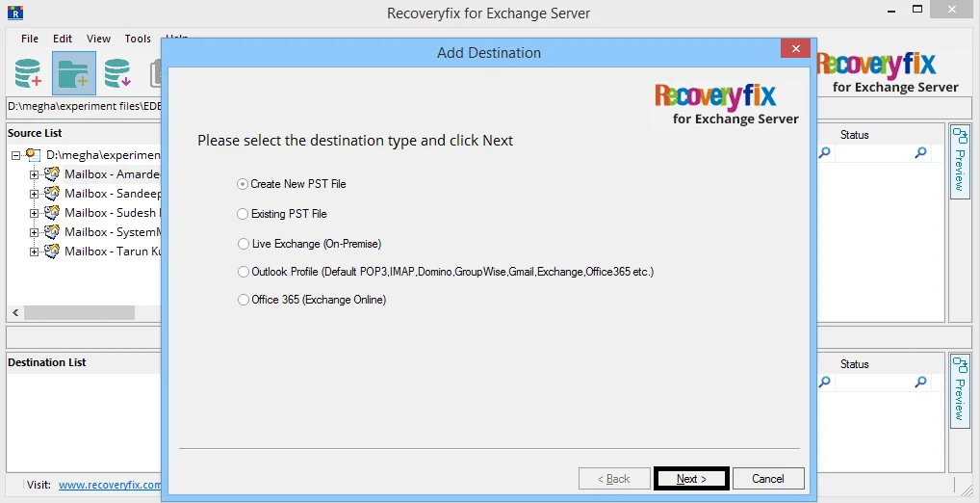Click the database icon with purple down arrow
This screenshot has height=503, width=980.
tap(117, 72)
